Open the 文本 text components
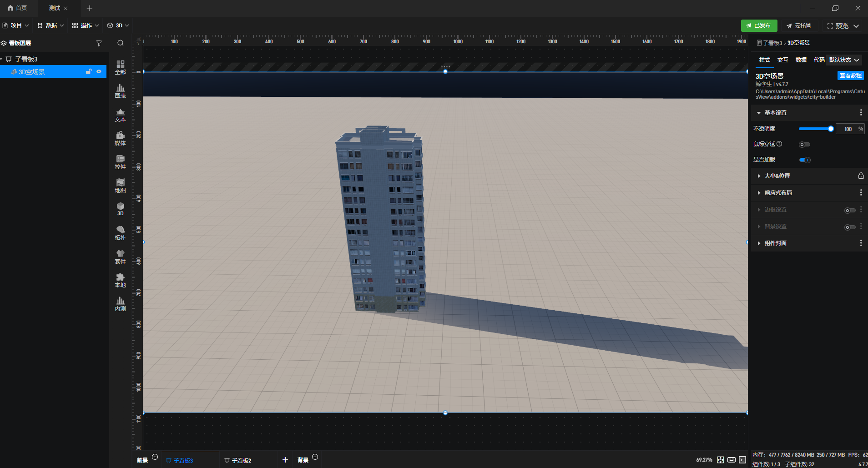Image resolution: width=868 pixels, height=468 pixels. pos(120,115)
